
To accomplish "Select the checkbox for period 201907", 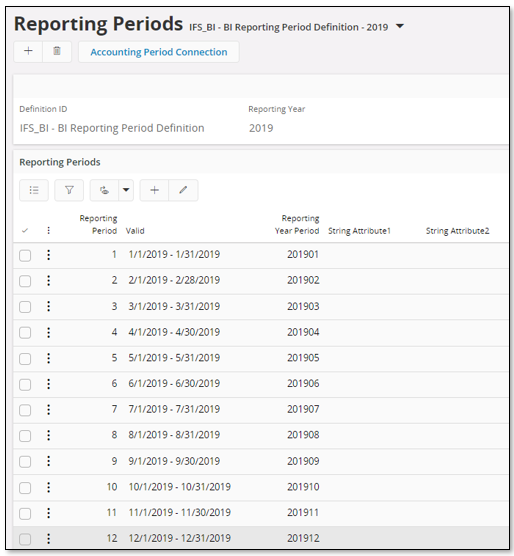I will [x=25, y=410].
